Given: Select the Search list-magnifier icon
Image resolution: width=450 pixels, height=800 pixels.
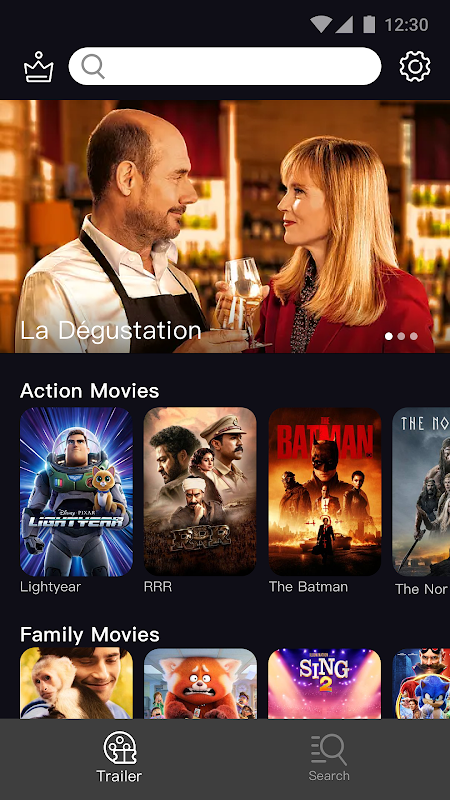Looking at the screenshot, I should click(329, 749).
